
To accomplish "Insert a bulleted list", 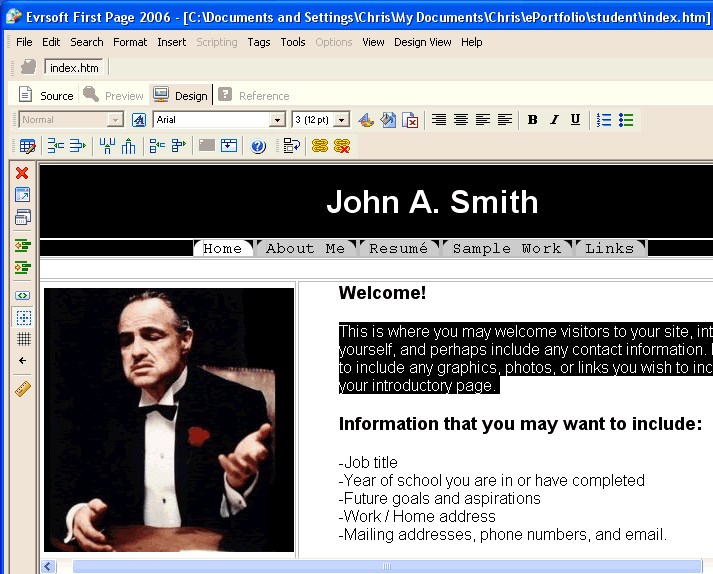I will coord(626,120).
